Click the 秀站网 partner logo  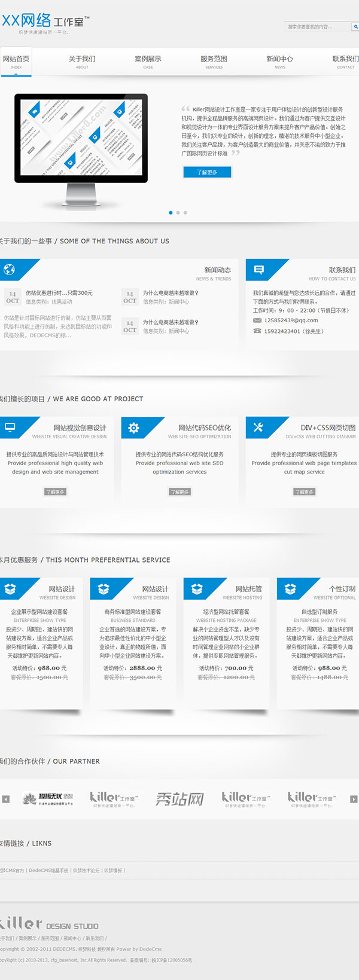click(x=180, y=799)
